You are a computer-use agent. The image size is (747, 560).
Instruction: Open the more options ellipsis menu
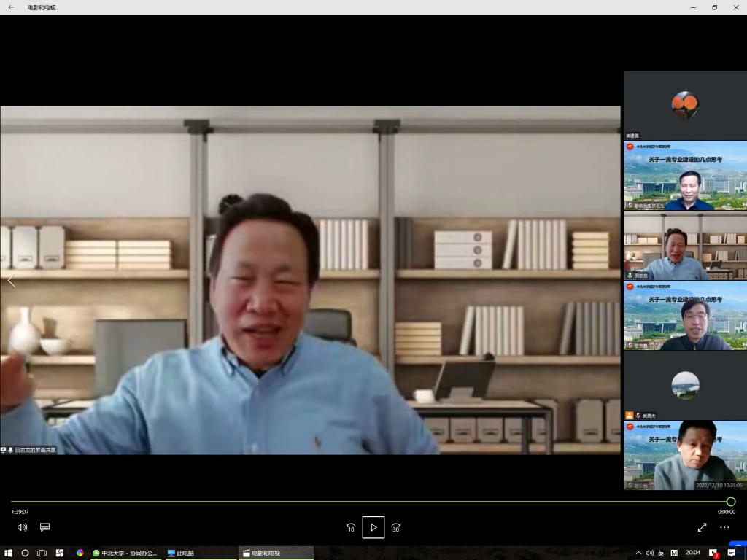click(x=724, y=527)
